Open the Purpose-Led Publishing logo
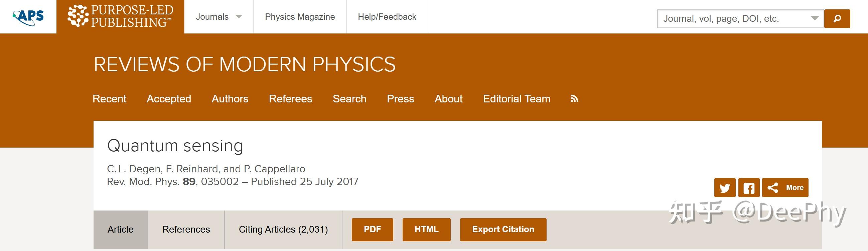Viewport: 868px width, 251px height. coord(120,16)
